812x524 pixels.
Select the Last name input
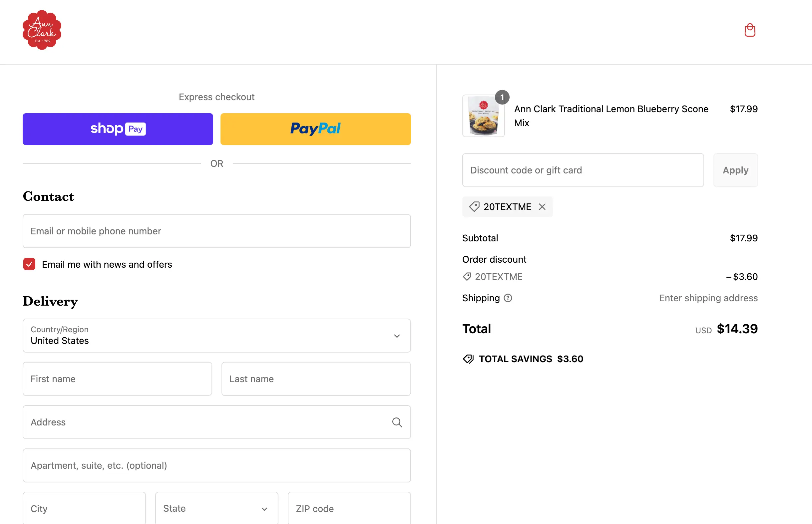[x=315, y=379]
